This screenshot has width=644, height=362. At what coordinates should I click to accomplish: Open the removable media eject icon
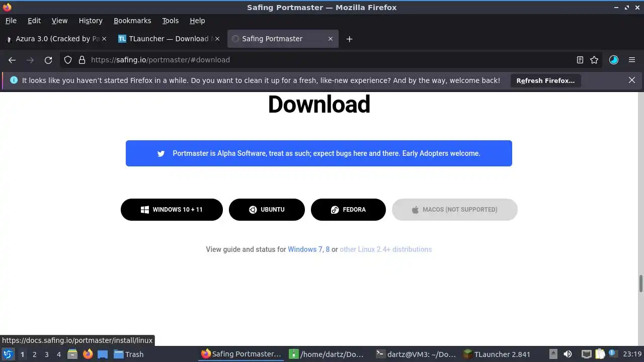tap(553, 354)
